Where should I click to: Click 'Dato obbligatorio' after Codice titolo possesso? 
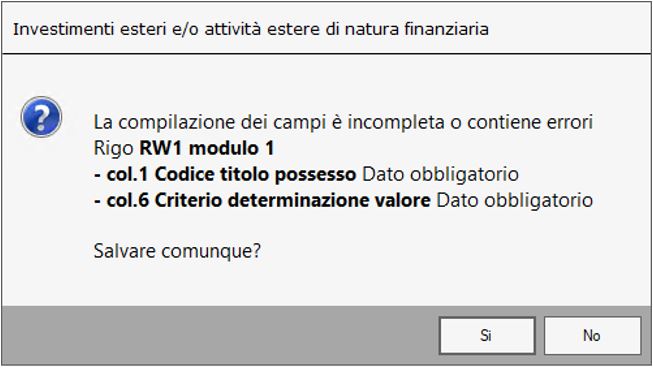click(x=441, y=175)
